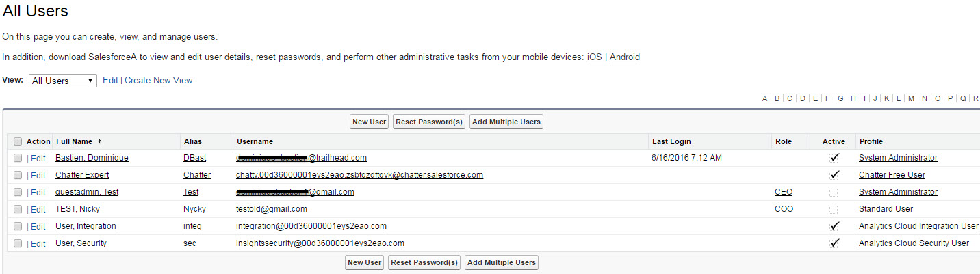Filter users by letter M

click(x=911, y=98)
